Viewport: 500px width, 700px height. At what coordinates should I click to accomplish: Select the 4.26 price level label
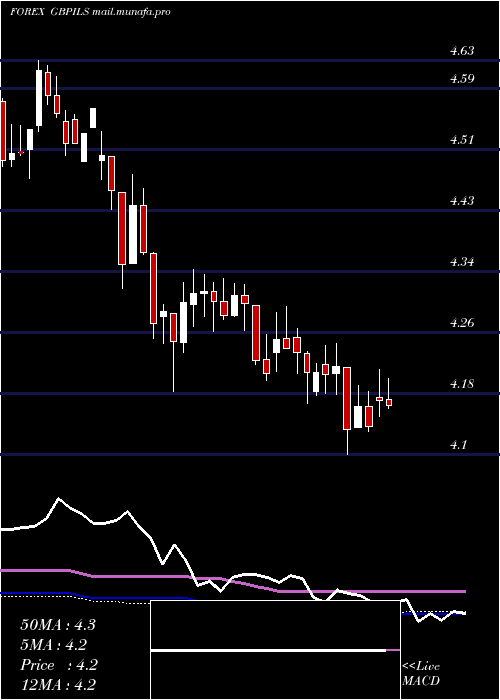462,323
